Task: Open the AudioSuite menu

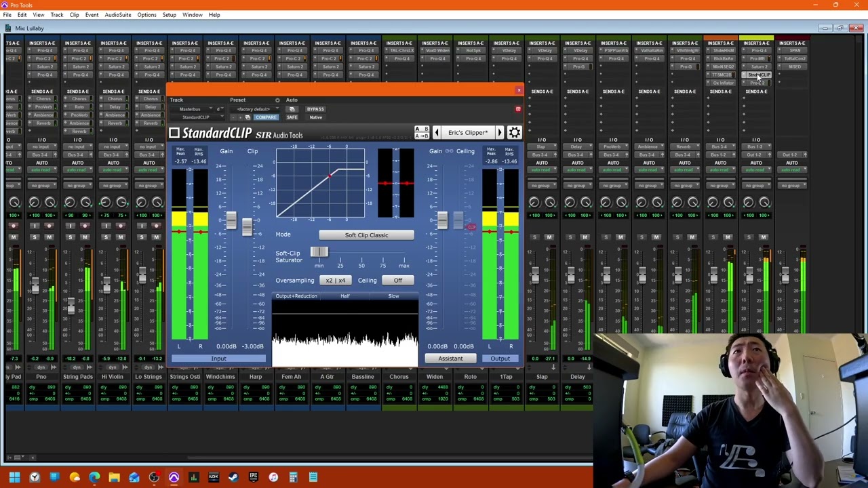Action: [118, 15]
